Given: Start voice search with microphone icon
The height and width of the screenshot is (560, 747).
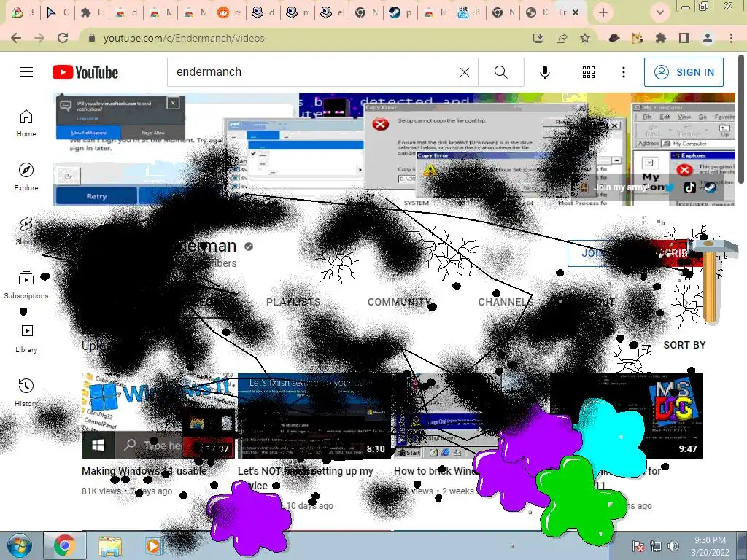Looking at the screenshot, I should click(x=544, y=72).
